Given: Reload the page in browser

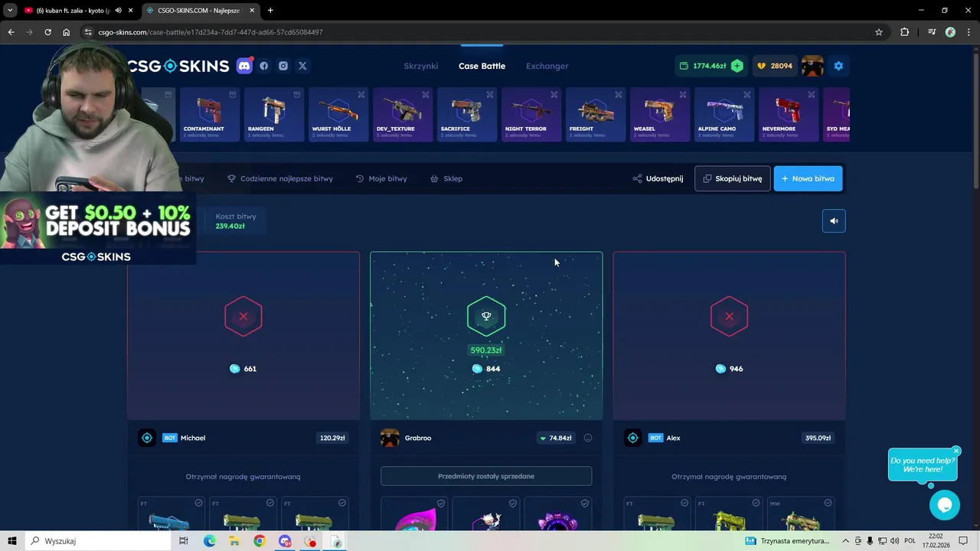Looking at the screenshot, I should (x=47, y=32).
